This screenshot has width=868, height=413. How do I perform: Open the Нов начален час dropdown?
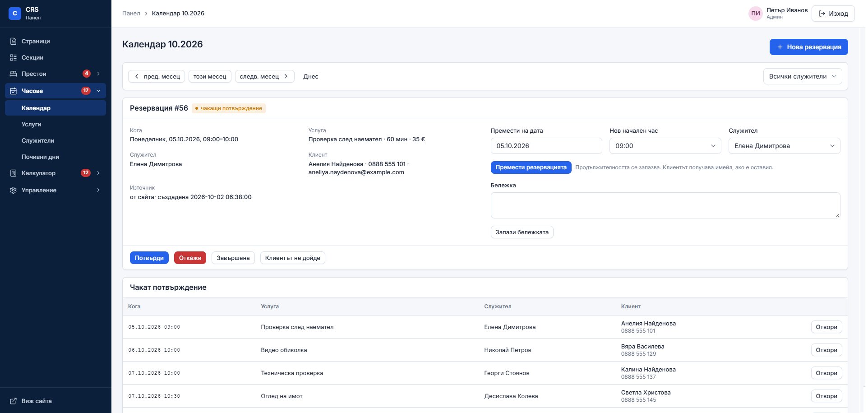pos(665,146)
